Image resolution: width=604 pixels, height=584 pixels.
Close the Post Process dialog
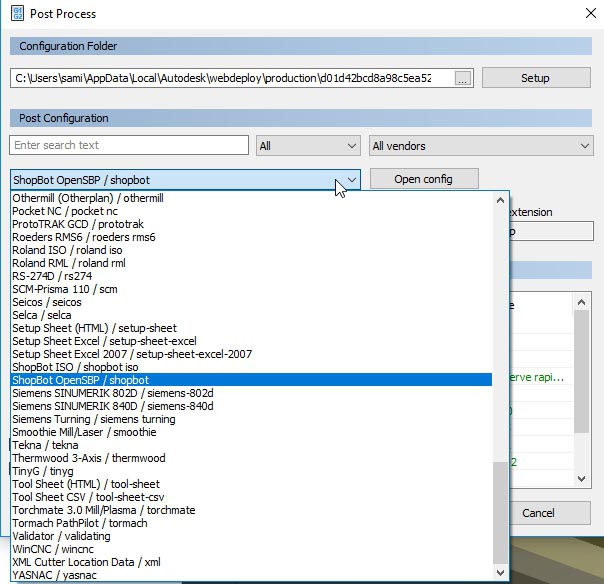[591, 13]
